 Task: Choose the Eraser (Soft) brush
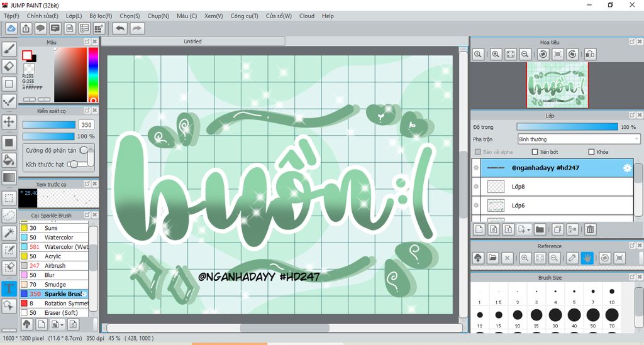(x=54, y=313)
